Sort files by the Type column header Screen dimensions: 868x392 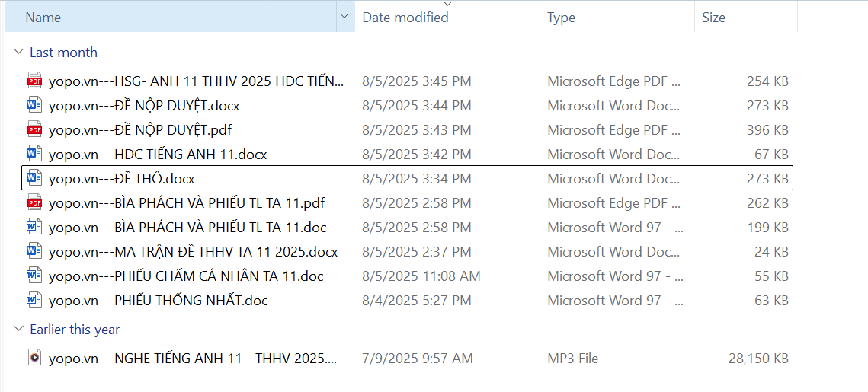coord(562,17)
